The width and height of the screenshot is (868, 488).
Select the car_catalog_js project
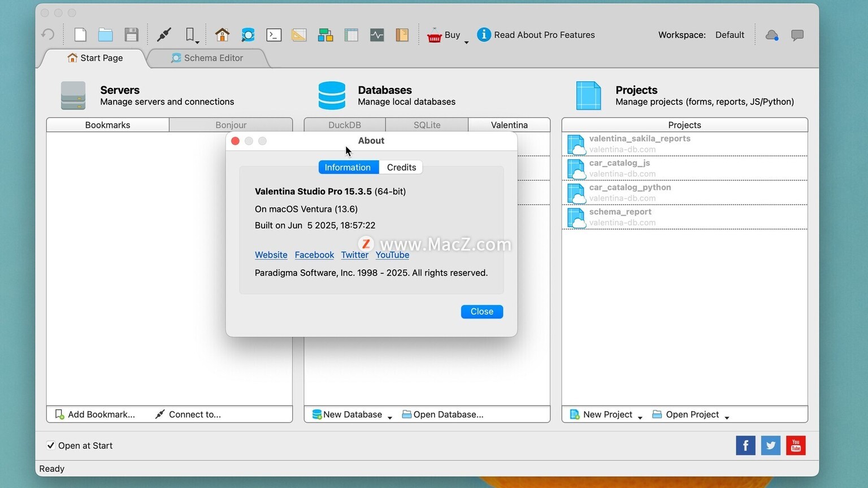coord(684,168)
